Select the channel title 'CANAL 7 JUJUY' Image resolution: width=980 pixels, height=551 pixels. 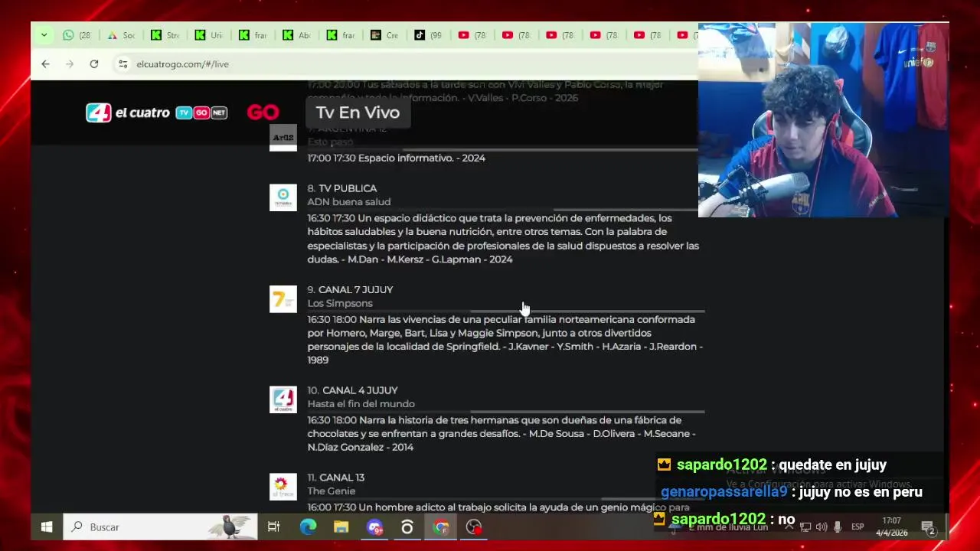[355, 290]
